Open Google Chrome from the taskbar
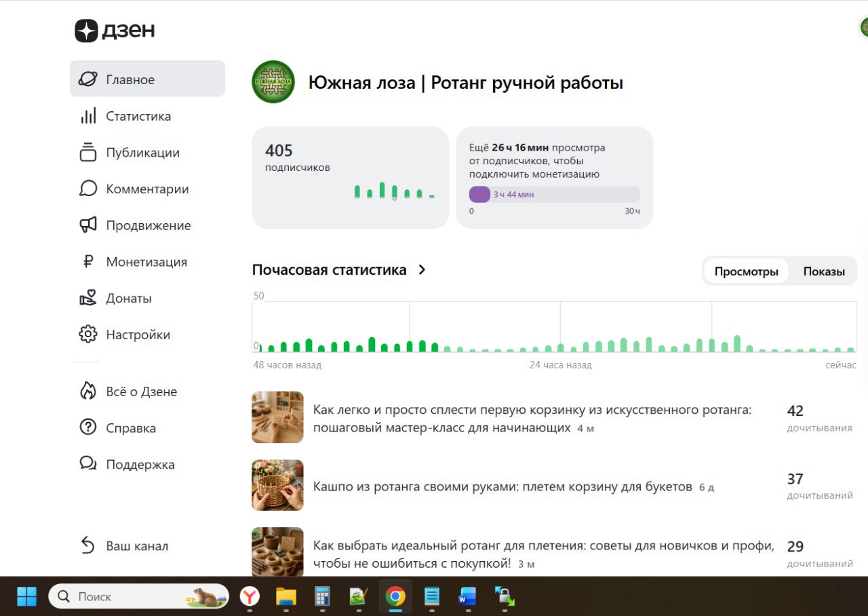 (395, 597)
